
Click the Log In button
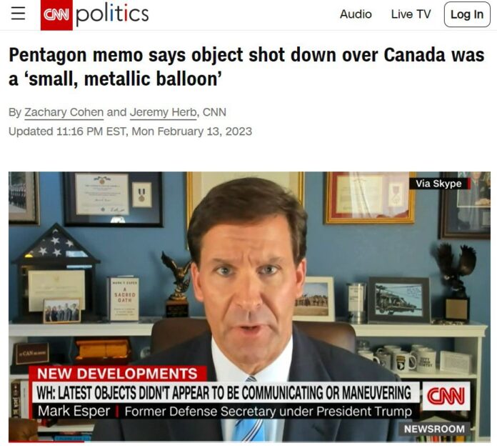(467, 14)
